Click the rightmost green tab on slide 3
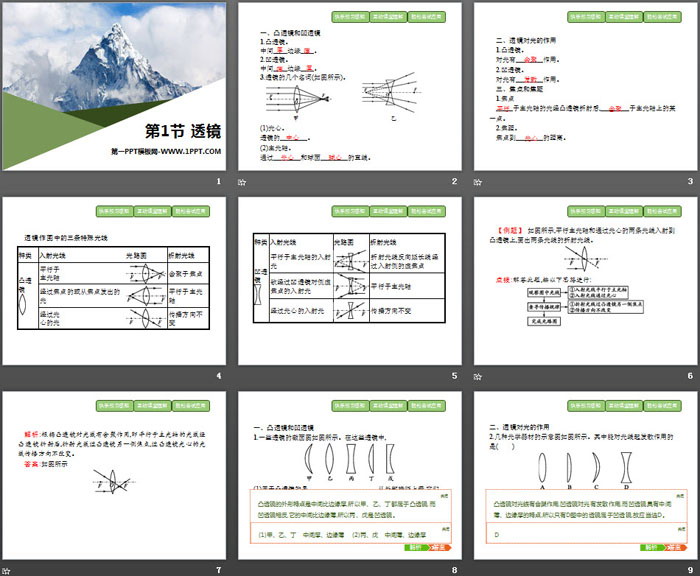Image resolution: width=700 pixels, height=576 pixels. click(662, 17)
